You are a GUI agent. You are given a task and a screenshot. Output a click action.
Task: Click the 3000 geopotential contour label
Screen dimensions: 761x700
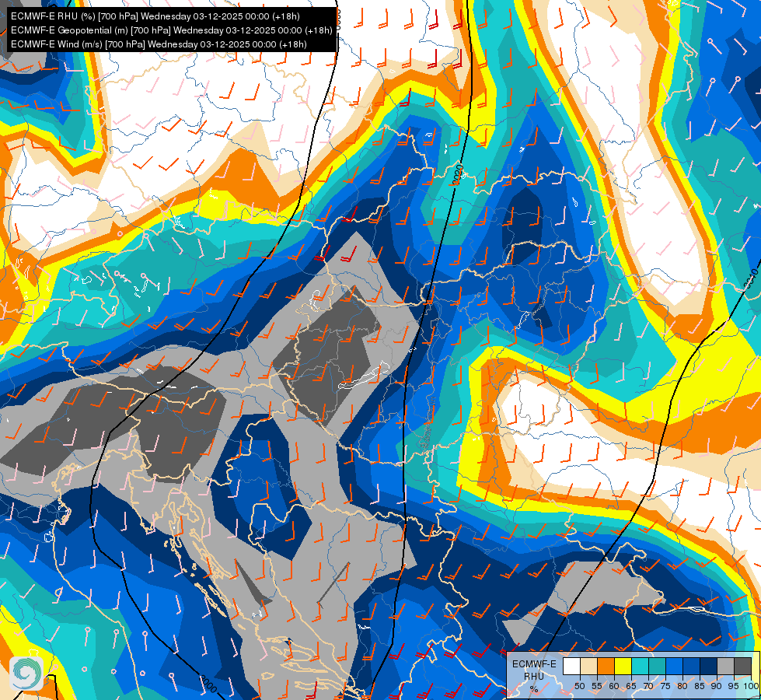[208, 684]
